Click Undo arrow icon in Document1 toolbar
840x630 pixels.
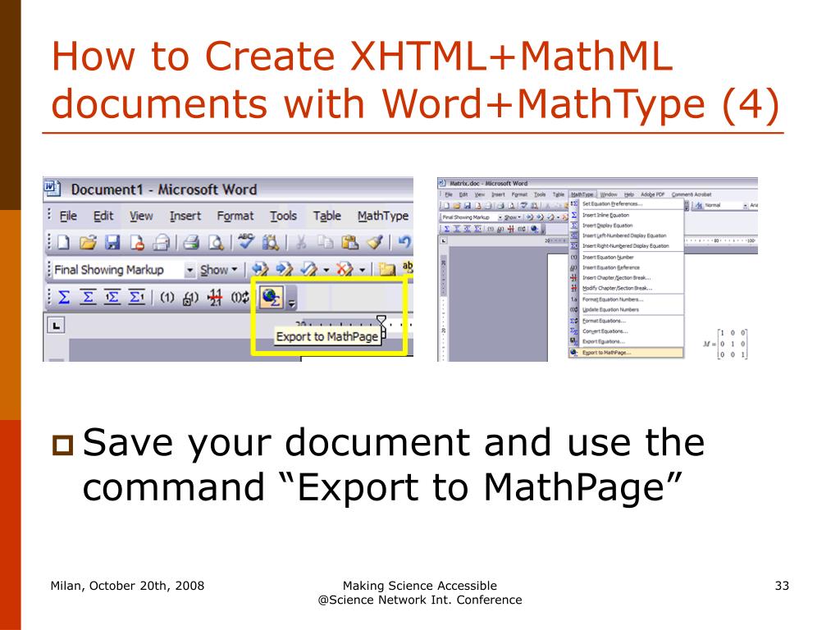pyautogui.click(x=404, y=243)
